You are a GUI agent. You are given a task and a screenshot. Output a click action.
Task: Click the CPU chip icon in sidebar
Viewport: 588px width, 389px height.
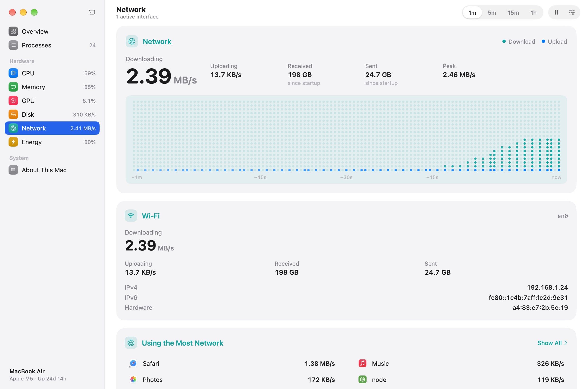(13, 73)
